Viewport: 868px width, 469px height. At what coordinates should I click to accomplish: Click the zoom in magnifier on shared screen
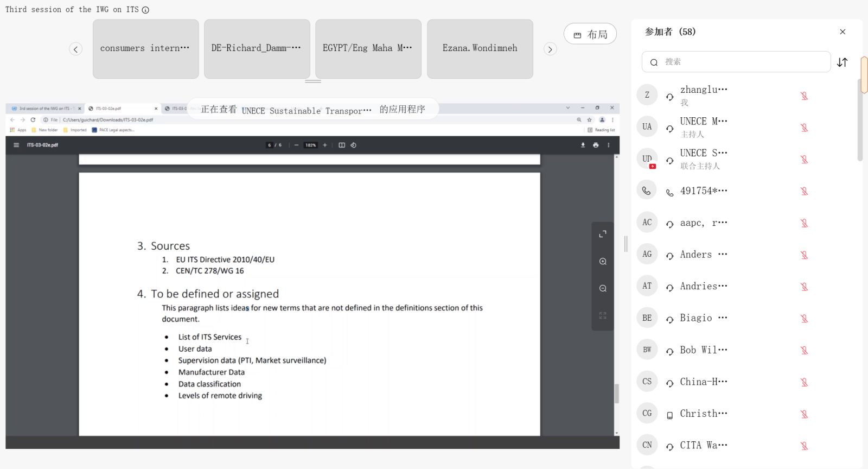[x=603, y=262]
